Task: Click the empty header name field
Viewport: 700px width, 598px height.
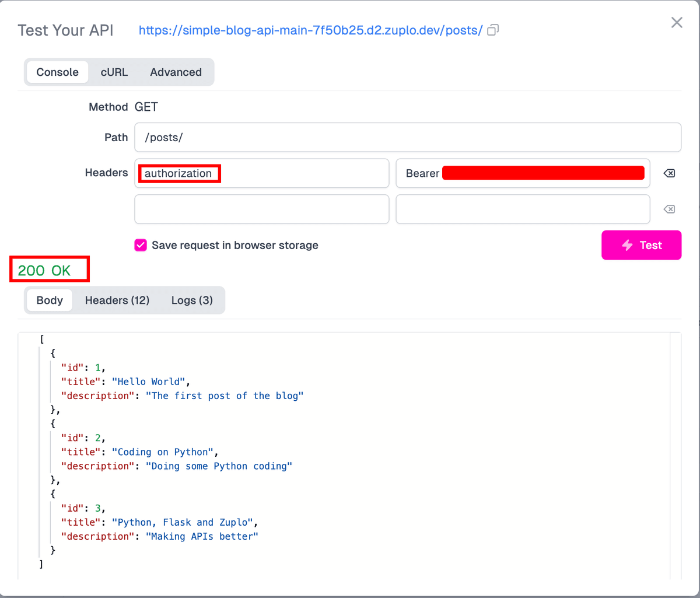Action: (x=261, y=209)
